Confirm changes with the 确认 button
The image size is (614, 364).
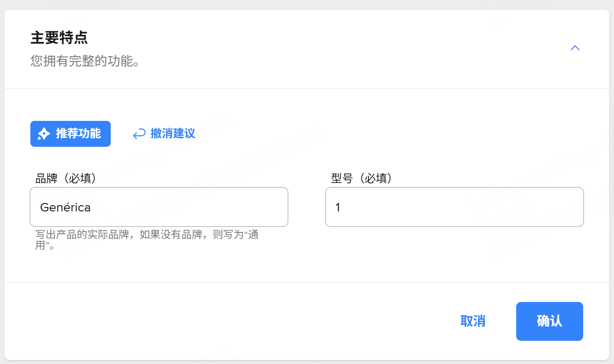(549, 321)
